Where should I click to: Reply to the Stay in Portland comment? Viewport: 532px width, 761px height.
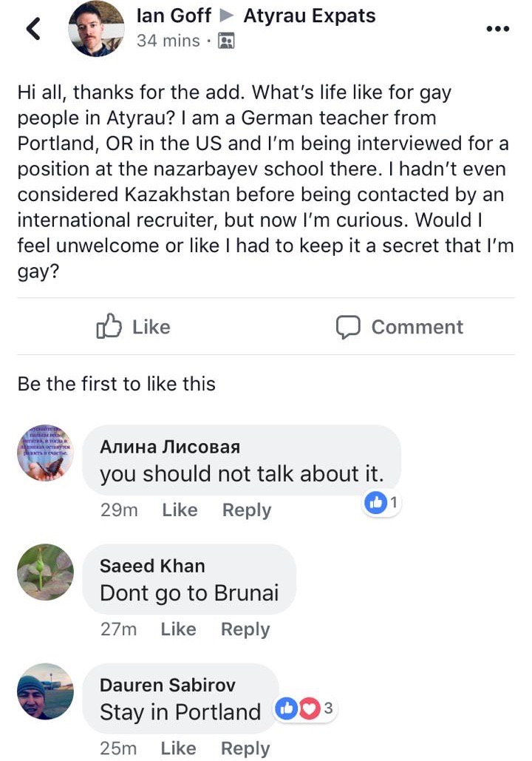point(245,748)
